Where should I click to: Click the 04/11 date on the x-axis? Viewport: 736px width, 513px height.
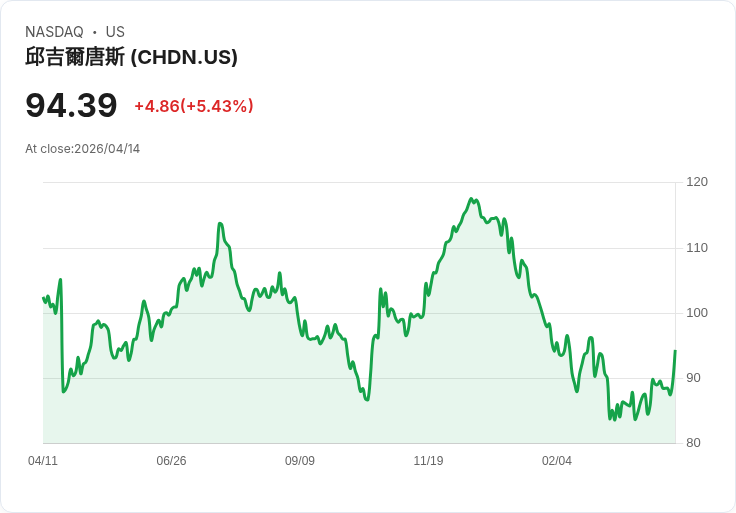pos(43,461)
